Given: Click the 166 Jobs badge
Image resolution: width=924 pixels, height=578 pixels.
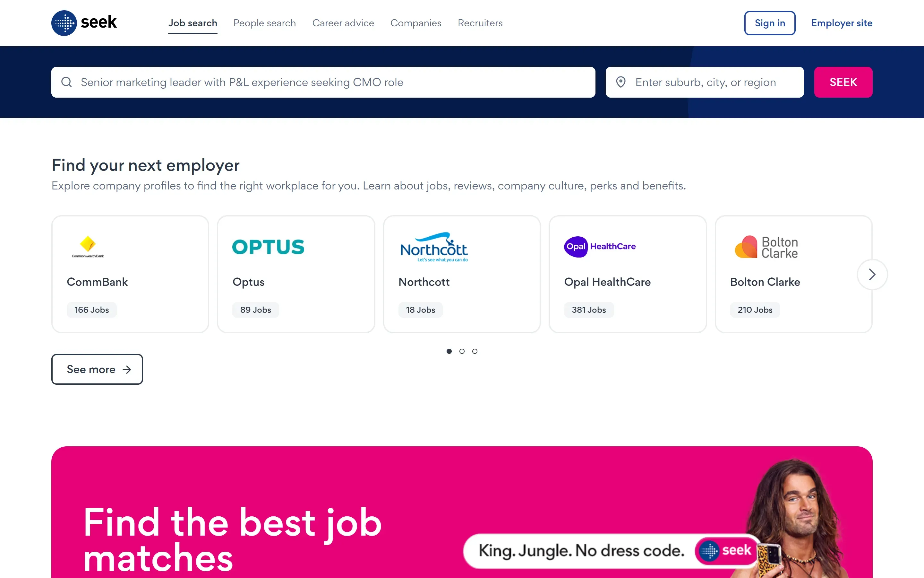Looking at the screenshot, I should point(92,310).
